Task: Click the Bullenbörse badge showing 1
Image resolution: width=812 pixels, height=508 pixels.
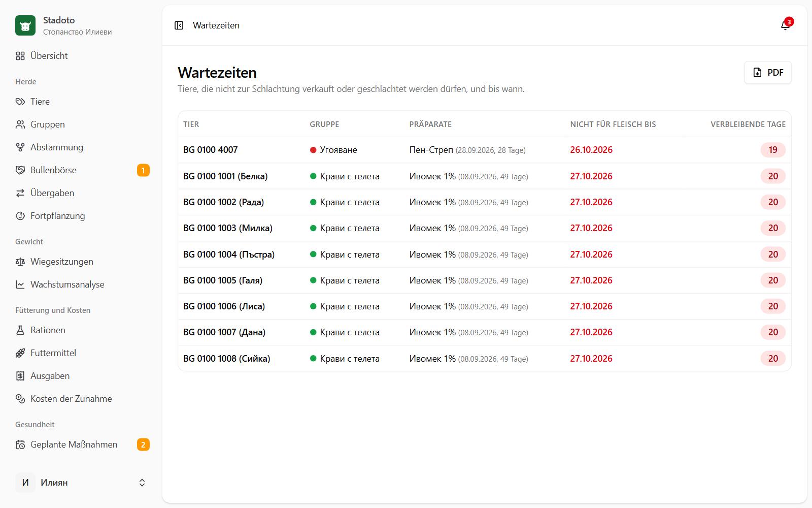Action: [143, 170]
